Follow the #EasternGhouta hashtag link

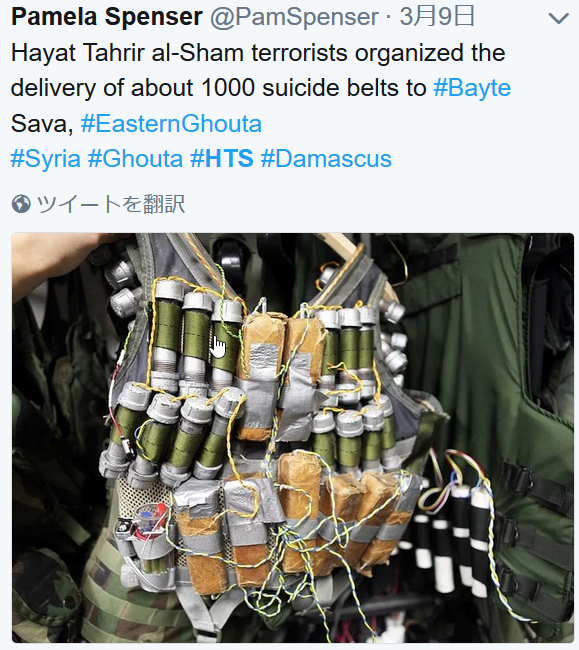(171, 124)
